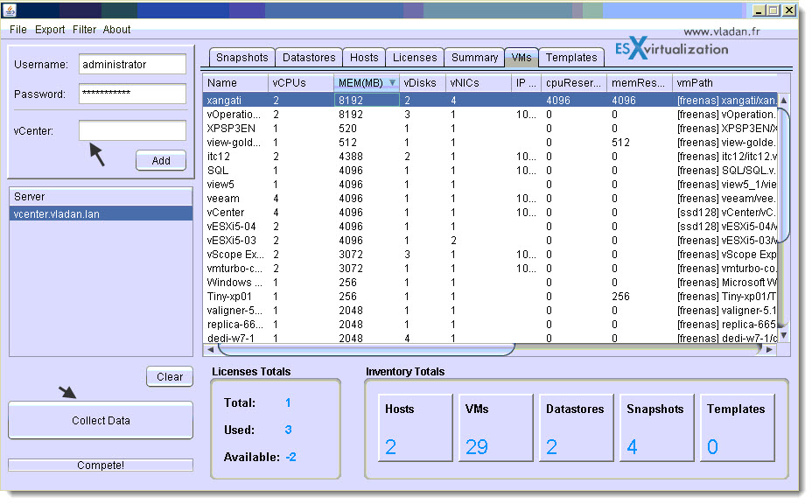Sort by the vNICs column header
This screenshot has height=504, width=812.
479,83
